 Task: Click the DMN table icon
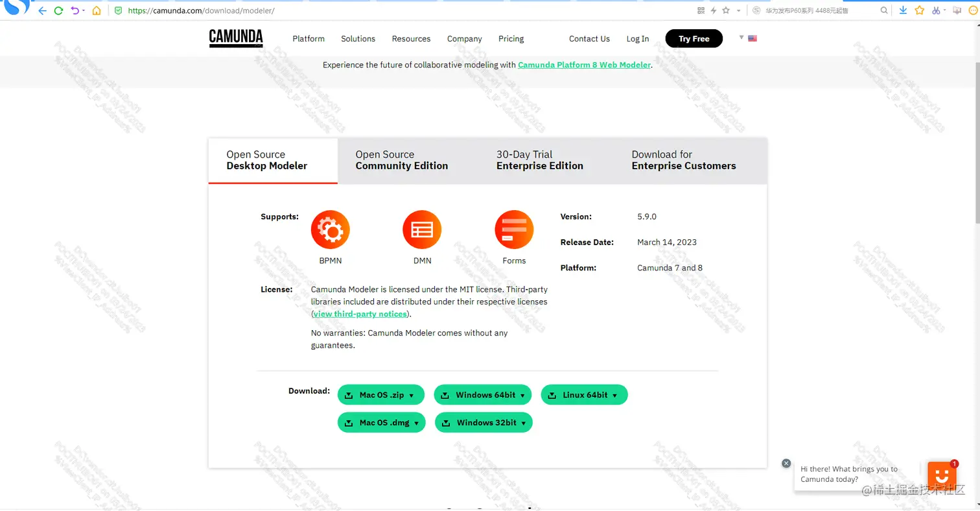(422, 230)
